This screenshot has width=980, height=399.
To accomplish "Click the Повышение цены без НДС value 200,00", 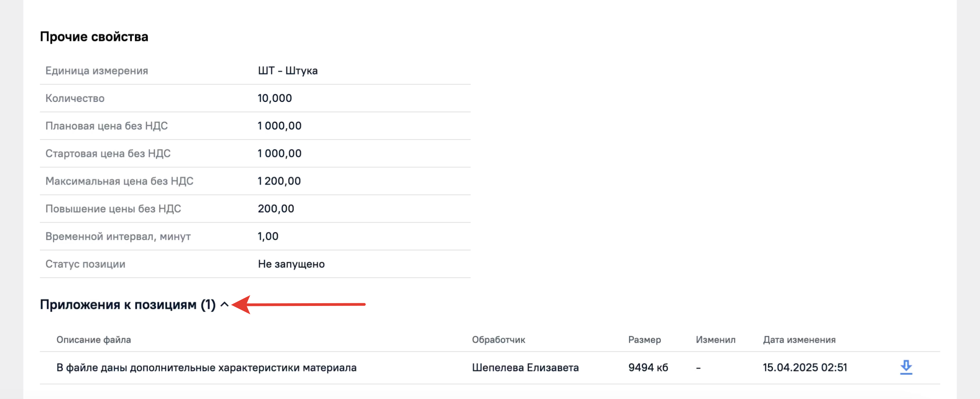I will click(276, 209).
